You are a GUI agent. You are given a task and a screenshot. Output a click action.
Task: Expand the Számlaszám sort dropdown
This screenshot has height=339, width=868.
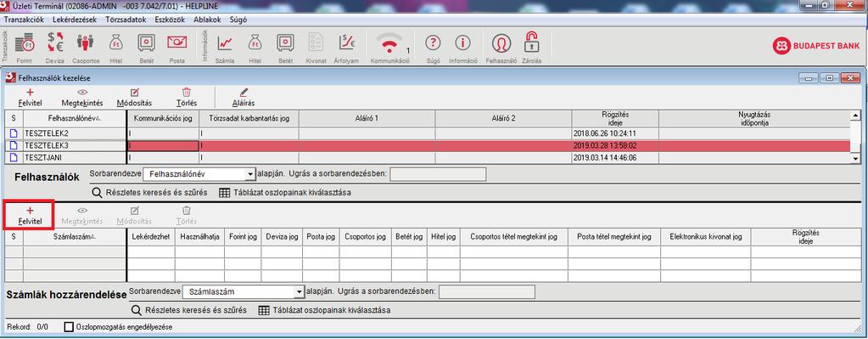[x=300, y=291]
